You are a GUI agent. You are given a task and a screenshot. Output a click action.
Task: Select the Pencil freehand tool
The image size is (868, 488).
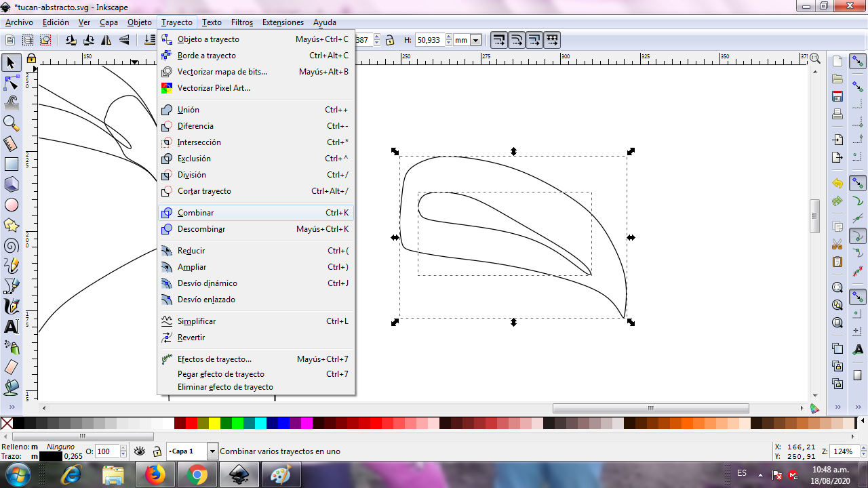(x=11, y=266)
